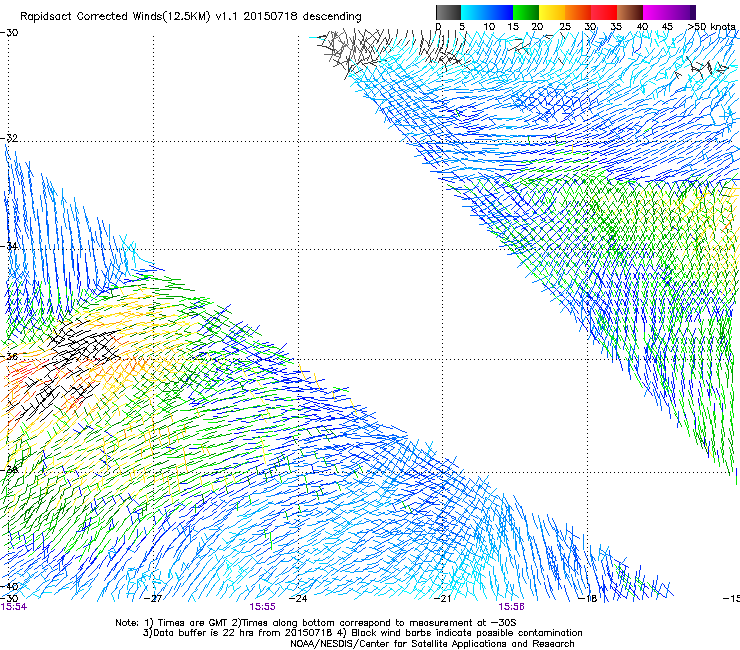Click the green 15-20 knots legend segment
740x650 pixels.
(x=526, y=12)
